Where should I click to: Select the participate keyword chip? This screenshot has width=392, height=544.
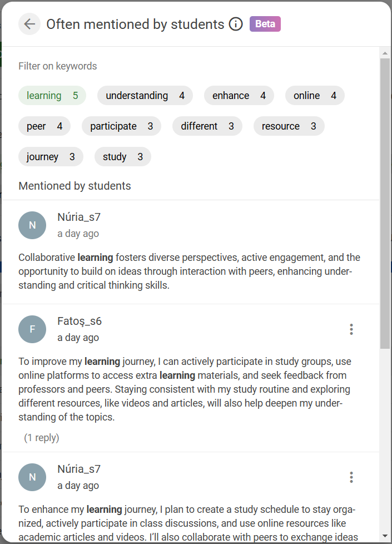coord(121,126)
